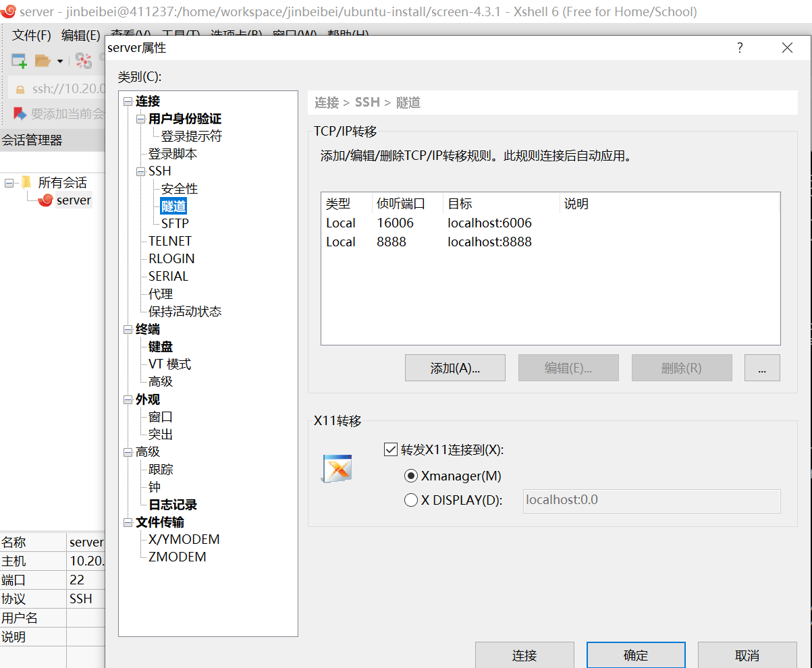Collapse the 外观 tree node

point(128,399)
